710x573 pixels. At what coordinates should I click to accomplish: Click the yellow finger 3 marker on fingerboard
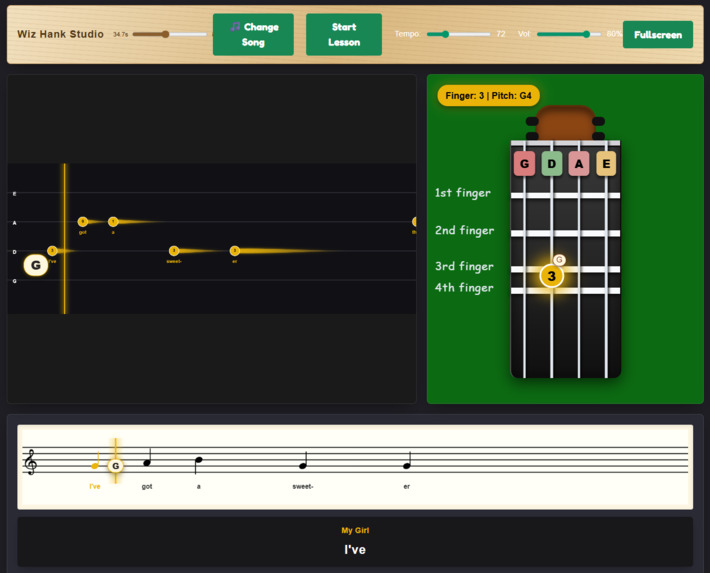tap(552, 276)
